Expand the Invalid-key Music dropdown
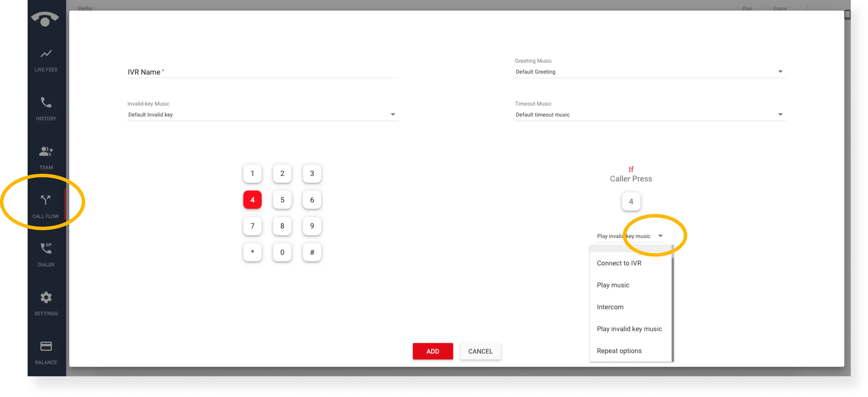This screenshot has width=868, height=397. pos(393,114)
